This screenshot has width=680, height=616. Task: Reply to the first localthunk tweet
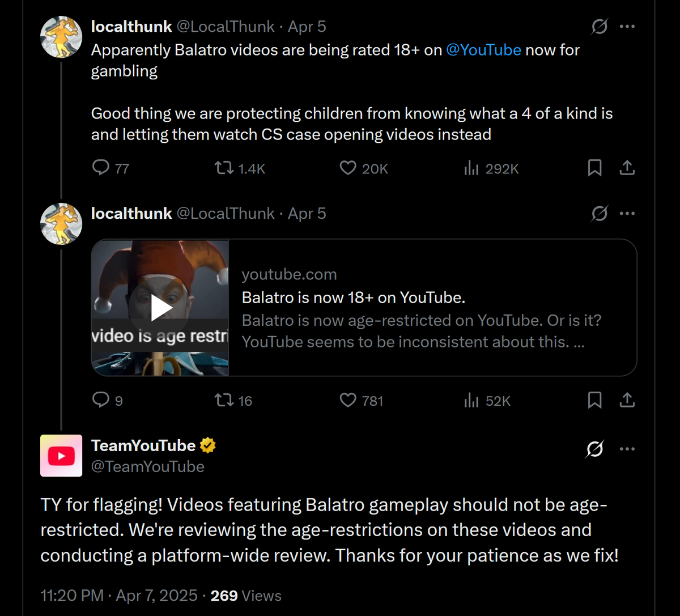[x=101, y=168]
